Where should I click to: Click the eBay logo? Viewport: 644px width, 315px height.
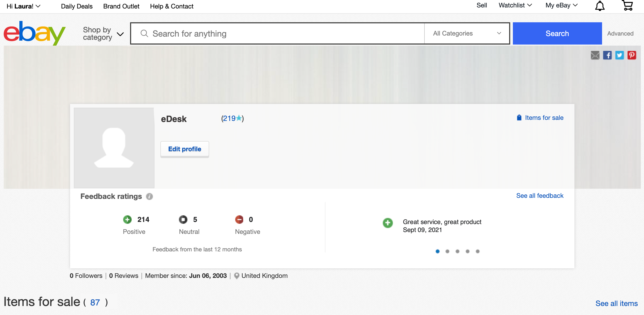click(x=35, y=33)
